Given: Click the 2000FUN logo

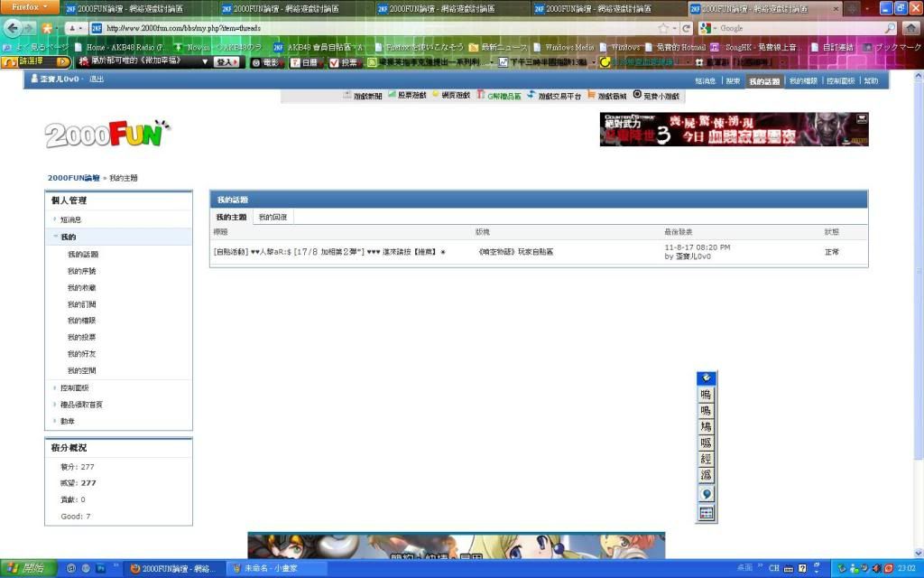Looking at the screenshot, I should pyautogui.click(x=107, y=135).
